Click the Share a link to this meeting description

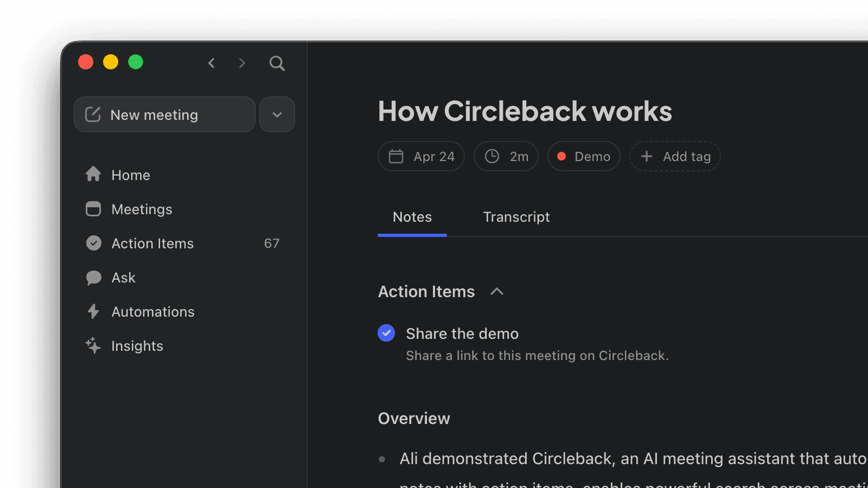coord(537,356)
